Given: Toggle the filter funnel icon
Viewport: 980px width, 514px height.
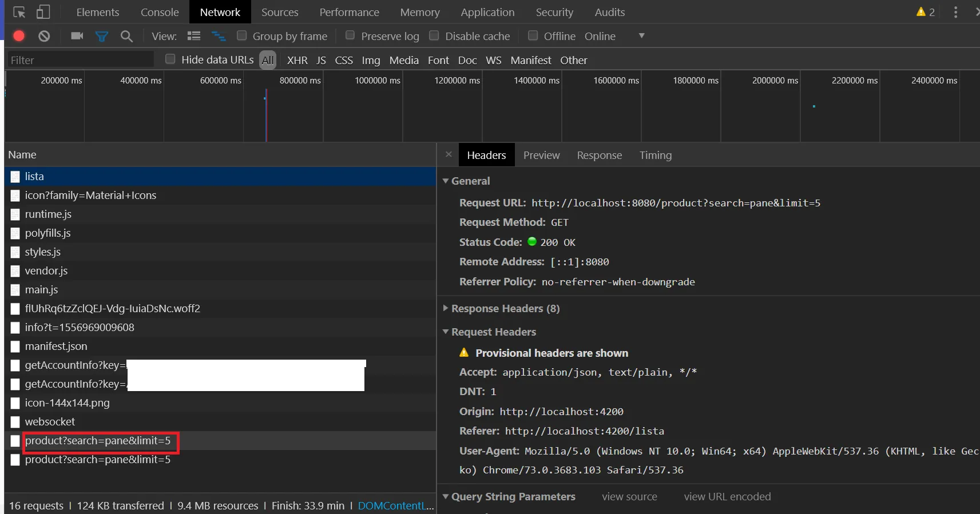Looking at the screenshot, I should [x=102, y=36].
